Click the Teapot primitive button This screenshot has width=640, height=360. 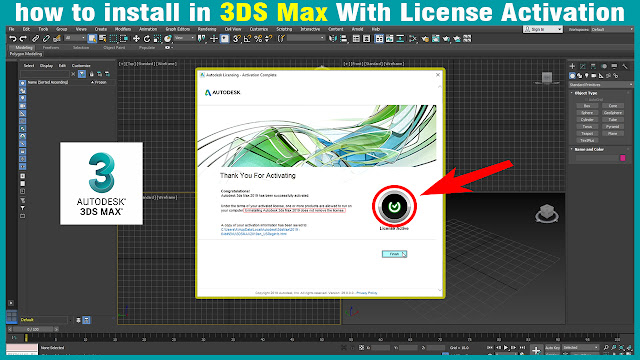coord(587,133)
